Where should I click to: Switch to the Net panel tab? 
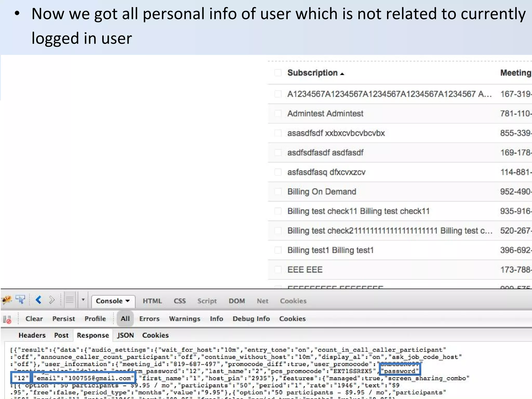[262, 301]
